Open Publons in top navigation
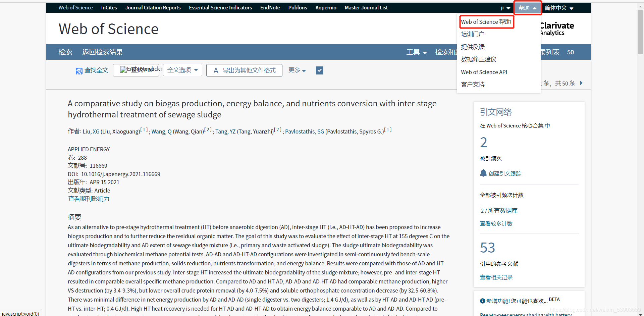Screen dimensions: 644x316 pyautogui.click(x=298, y=8)
